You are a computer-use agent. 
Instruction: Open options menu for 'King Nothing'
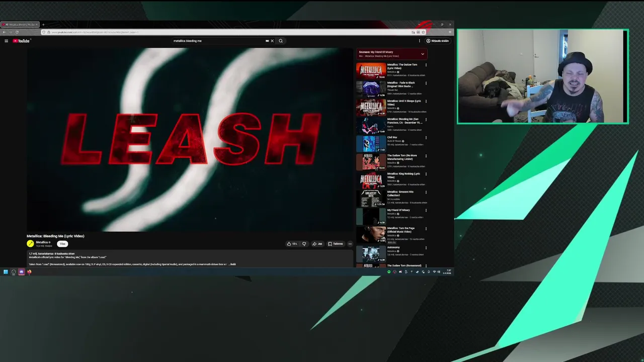pos(426,174)
